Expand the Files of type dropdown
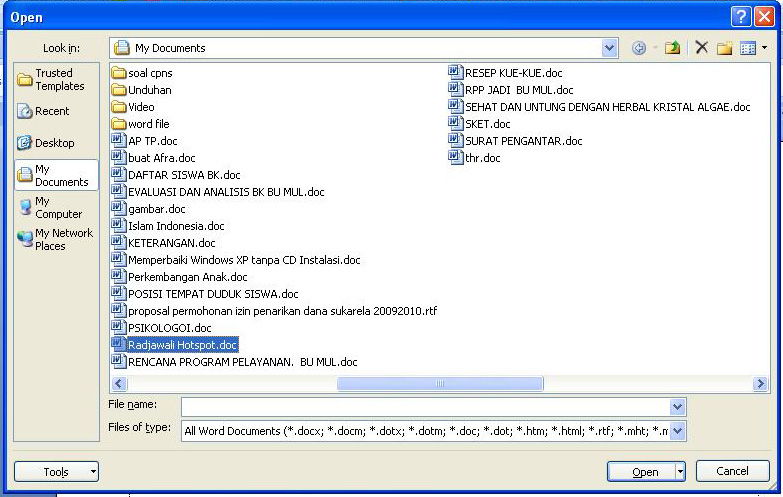The image size is (783, 497). pyautogui.click(x=677, y=431)
